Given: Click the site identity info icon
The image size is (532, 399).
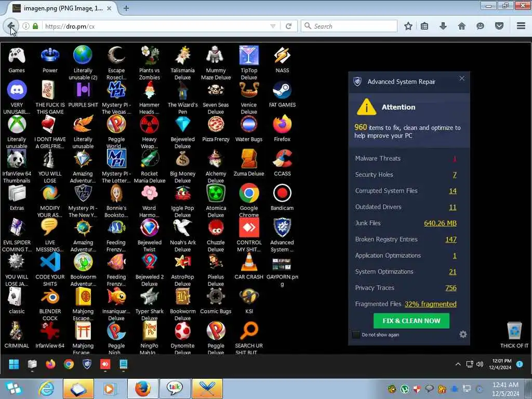Looking at the screenshot, I should pos(26,26).
